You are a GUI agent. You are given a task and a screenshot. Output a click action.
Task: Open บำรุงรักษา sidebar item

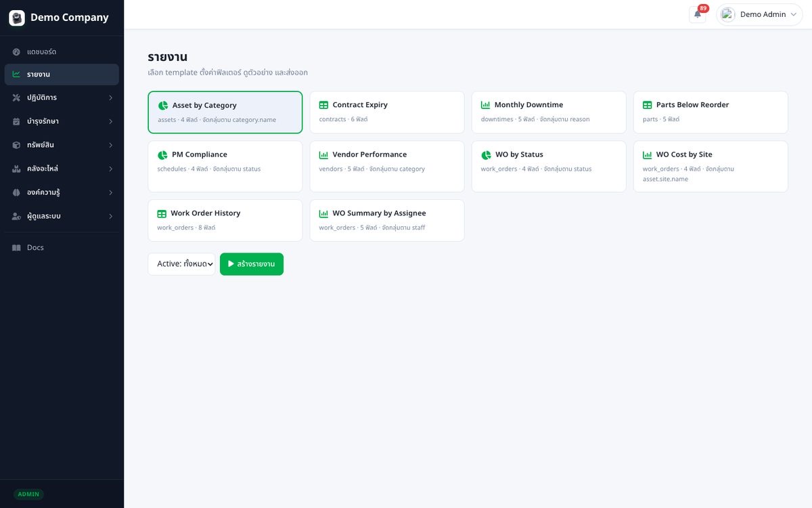pos(62,121)
